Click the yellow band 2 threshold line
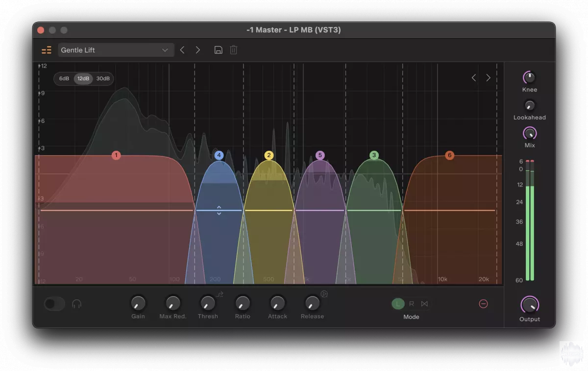The image size is (588, 371). tap(269, 210)
